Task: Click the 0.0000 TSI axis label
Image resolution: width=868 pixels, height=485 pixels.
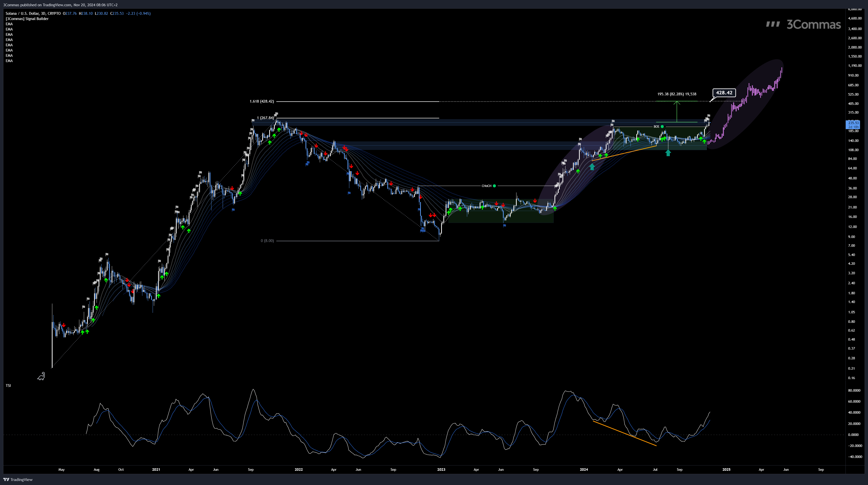Action: 853,435
